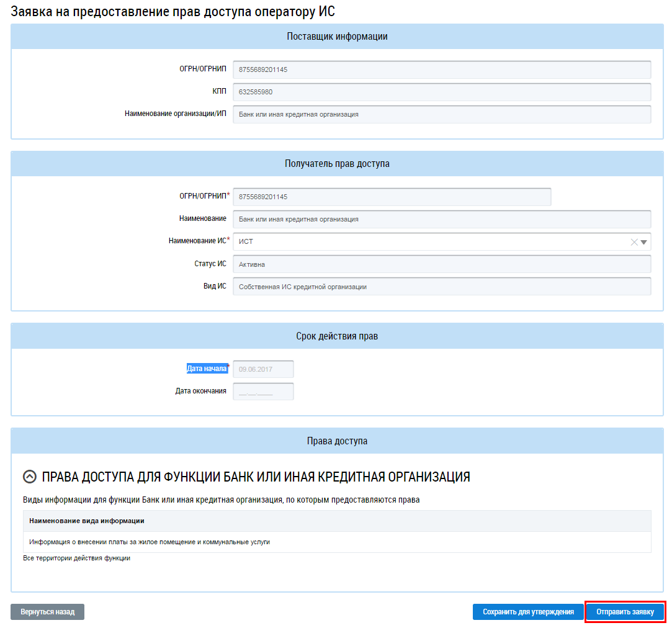
Task: Click the Наименование ИС combo box showing ИСТ
Action: [428, 242]
